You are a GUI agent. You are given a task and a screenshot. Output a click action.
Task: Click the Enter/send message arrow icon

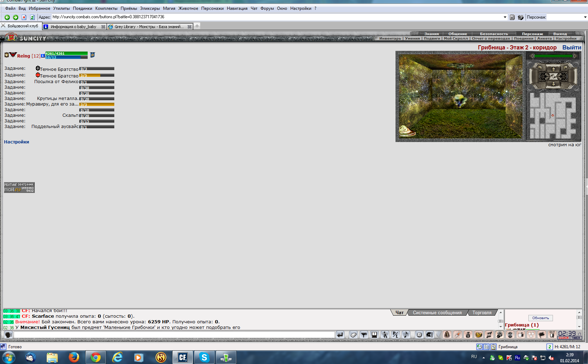pos(340,335)
